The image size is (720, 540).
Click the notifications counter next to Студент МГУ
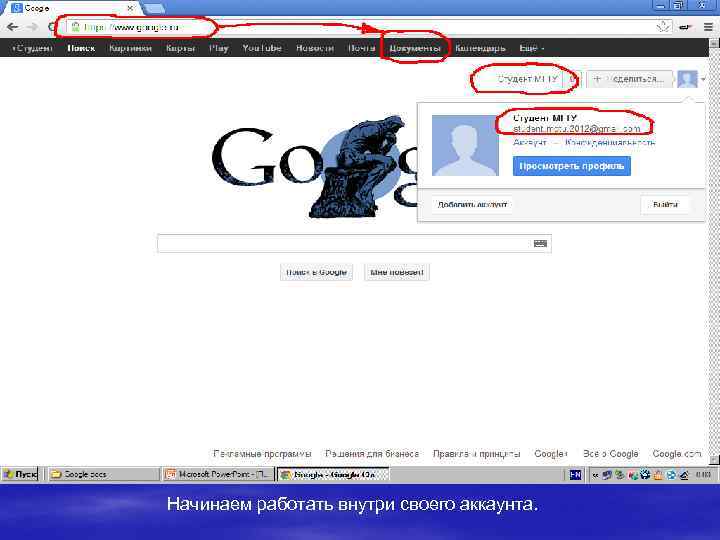[573, 79]
